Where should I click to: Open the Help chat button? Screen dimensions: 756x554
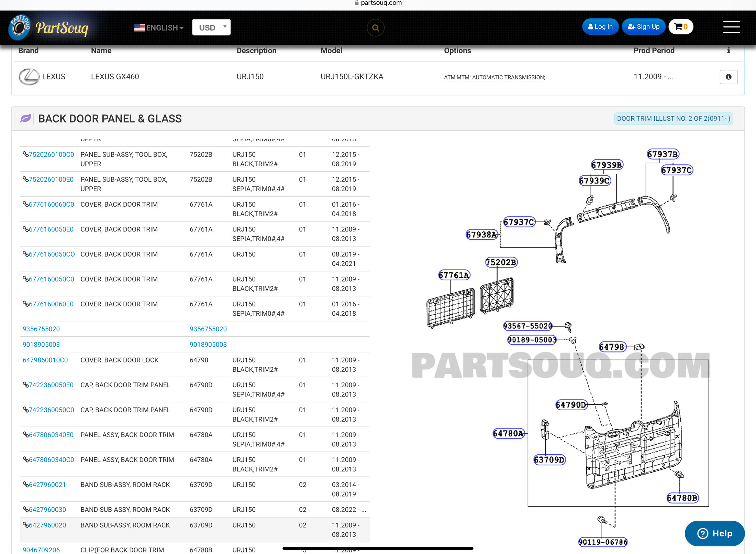[714, 533]
